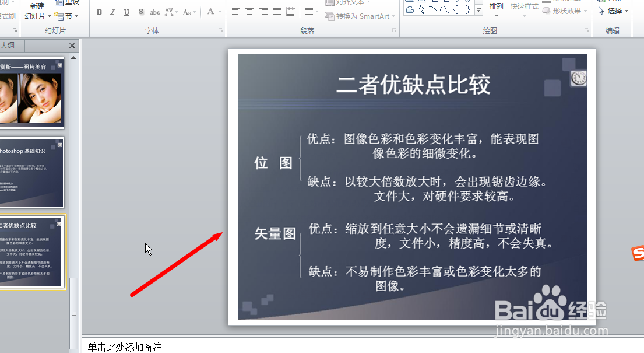Select the scribble shape in gallery

coord(421,10)
